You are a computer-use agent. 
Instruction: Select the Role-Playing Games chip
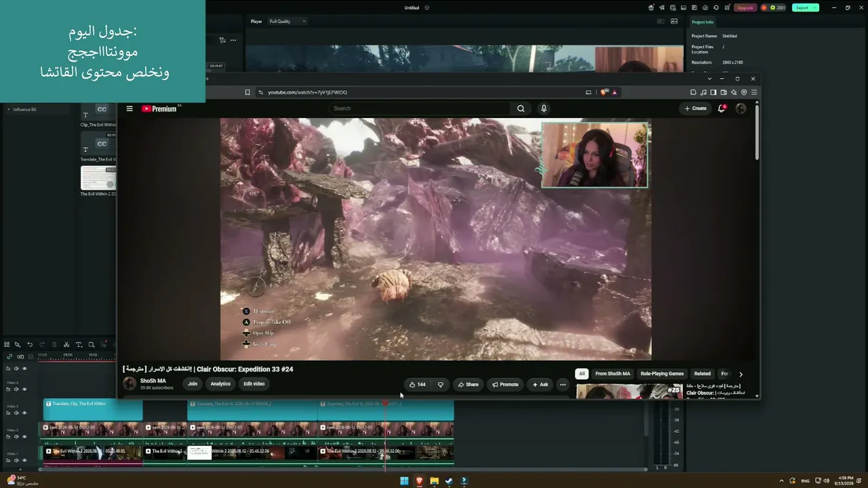tap(662, 373)
